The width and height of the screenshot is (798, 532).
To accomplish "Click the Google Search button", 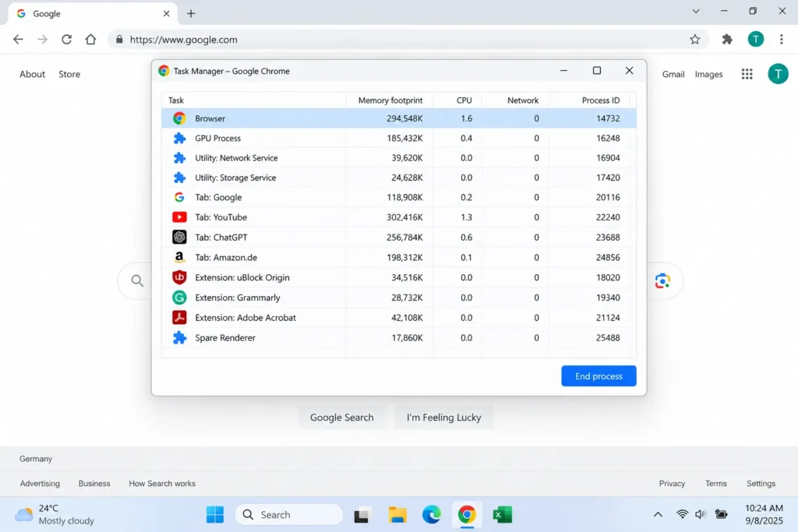I will pos(341,417).
